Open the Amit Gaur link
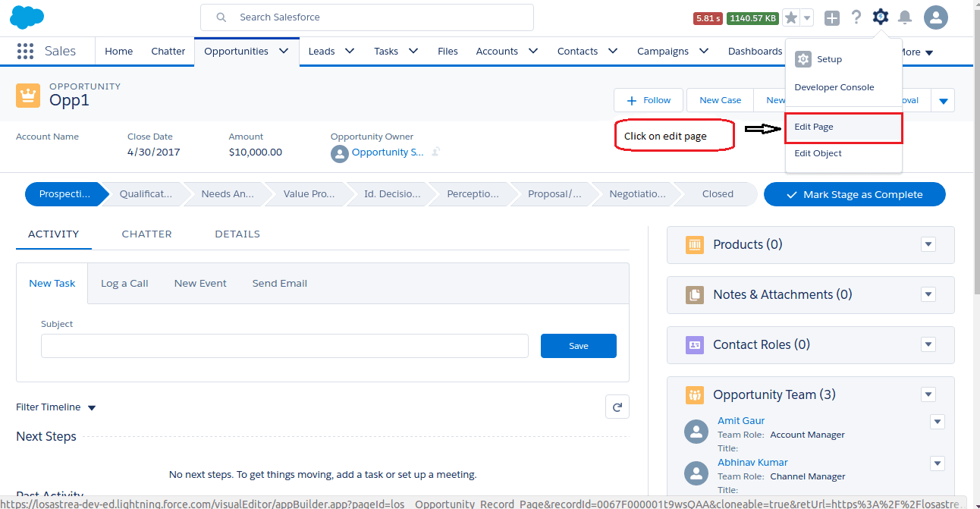The image size is (980, 509). [x=741, y=421]
